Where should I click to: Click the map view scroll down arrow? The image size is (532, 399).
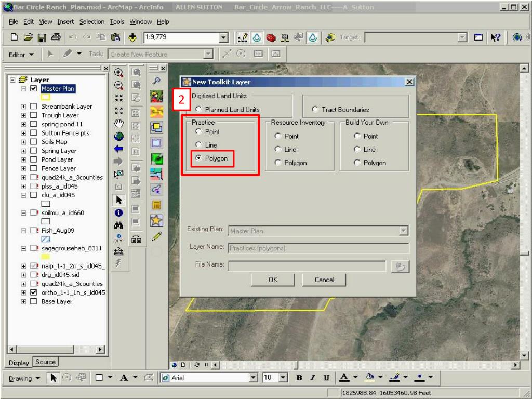(524, 355)
